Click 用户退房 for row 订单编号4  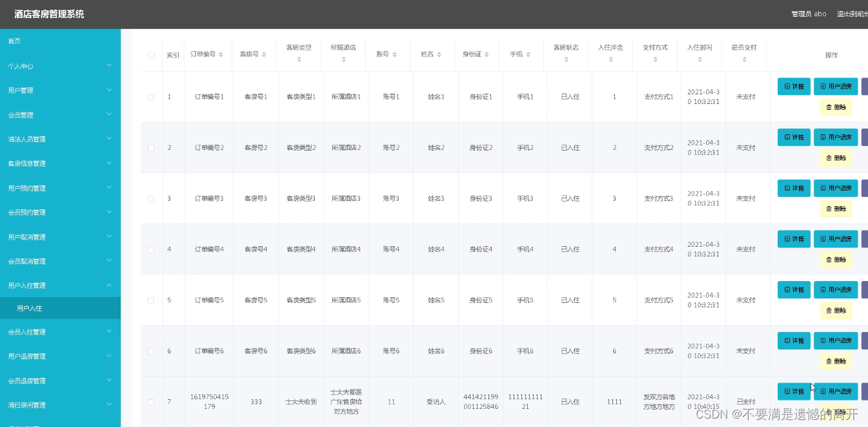point(836,239)
